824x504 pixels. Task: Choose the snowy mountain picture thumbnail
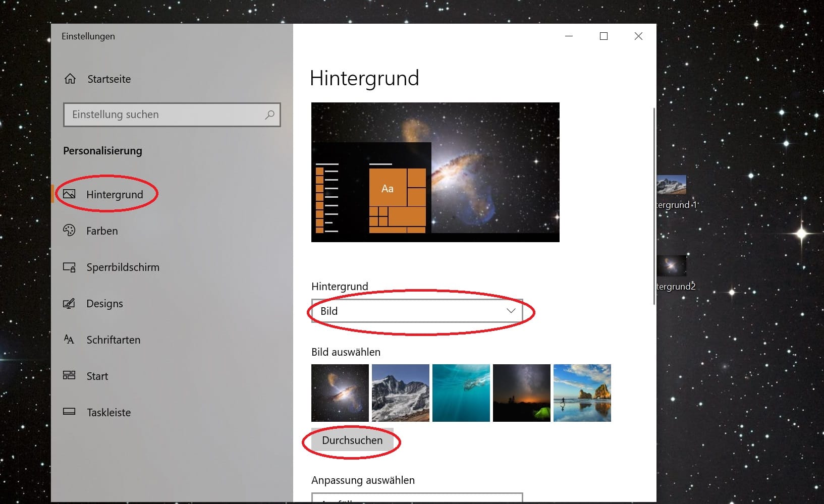tap(401, 393)
